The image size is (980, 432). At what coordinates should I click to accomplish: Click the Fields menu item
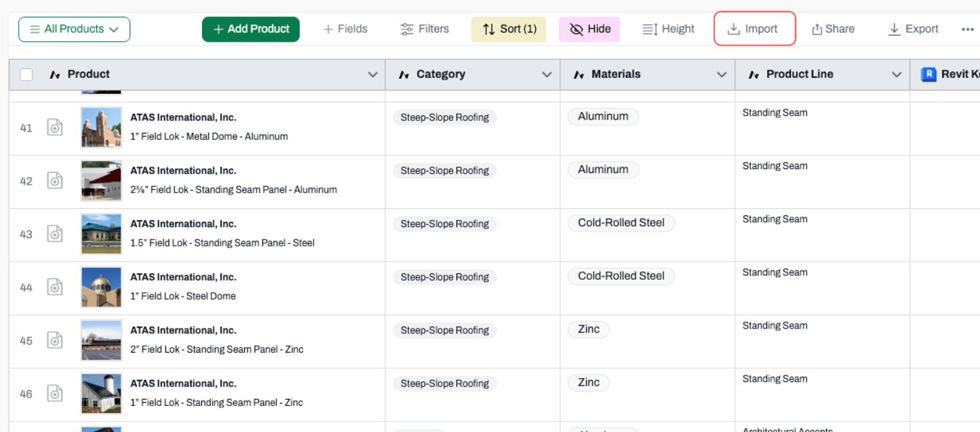click(345, 29)
